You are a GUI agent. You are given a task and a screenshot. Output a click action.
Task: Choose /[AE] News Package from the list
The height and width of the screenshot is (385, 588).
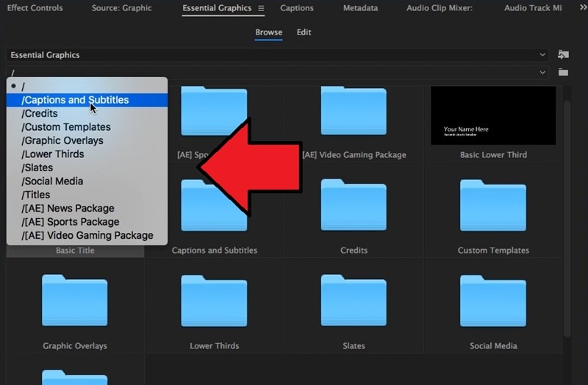(x=87, y=208)
